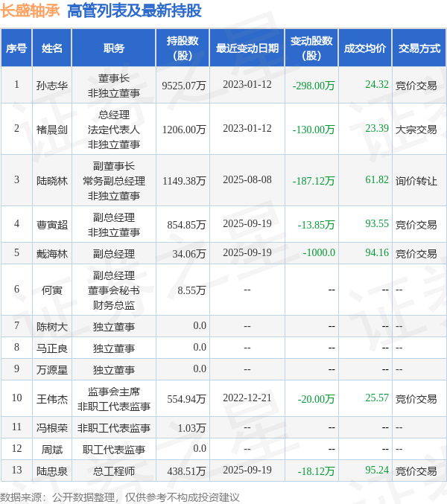Click average price 23.39
This screenshot has height=504, width=447.
[377, 128]
